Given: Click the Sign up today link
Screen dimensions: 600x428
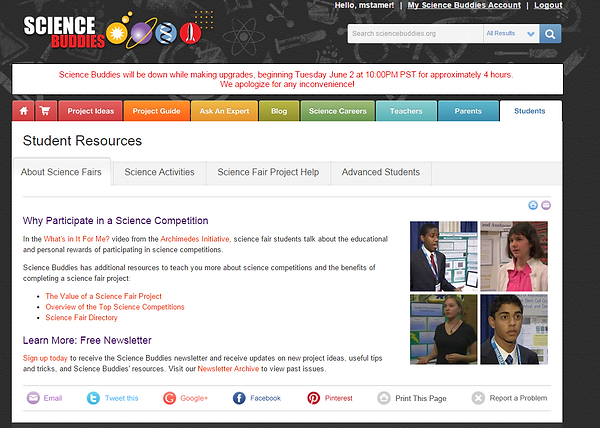Looking at the screenshot, I should click(45, 358).
